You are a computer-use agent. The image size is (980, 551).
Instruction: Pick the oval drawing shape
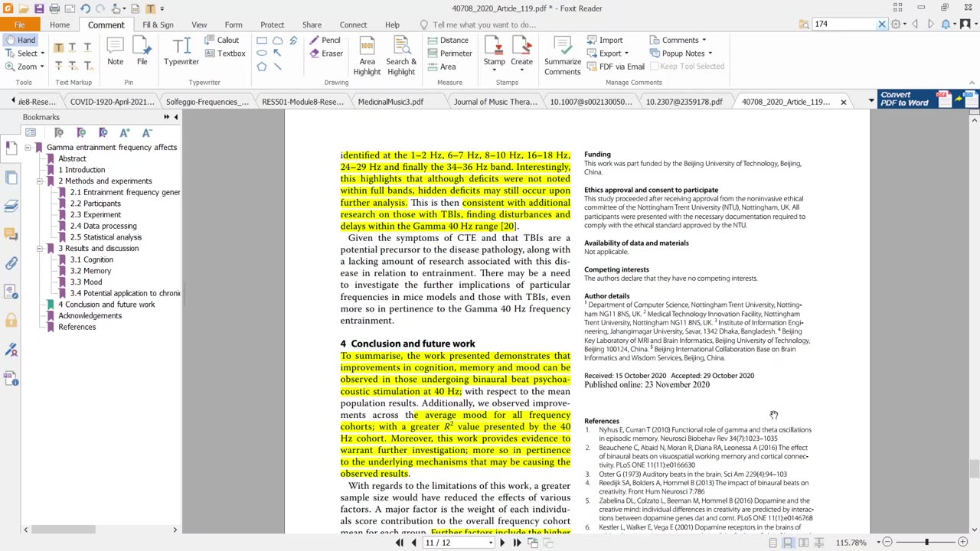262,54
